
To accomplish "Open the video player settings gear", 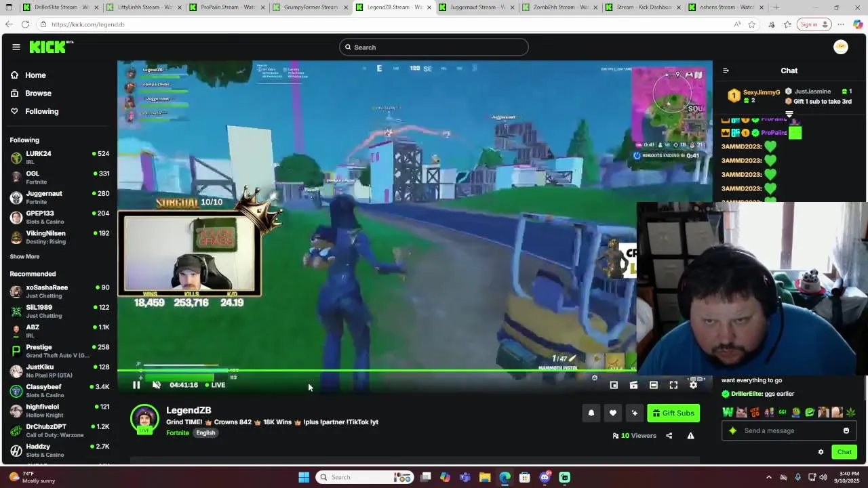I will point(693,385).
